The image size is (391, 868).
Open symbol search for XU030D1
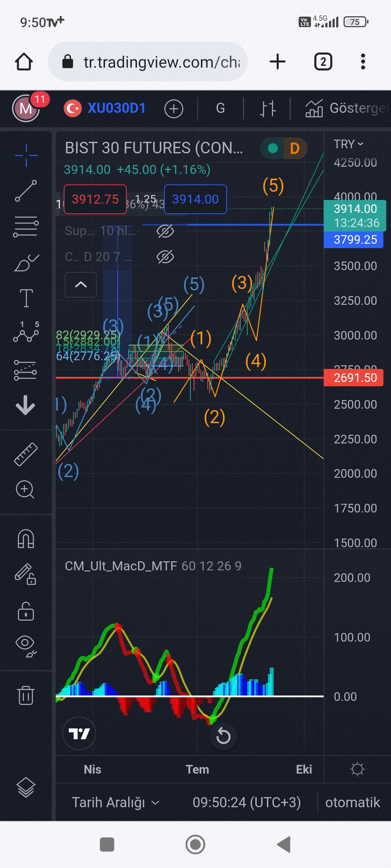[x=105, y=108]
